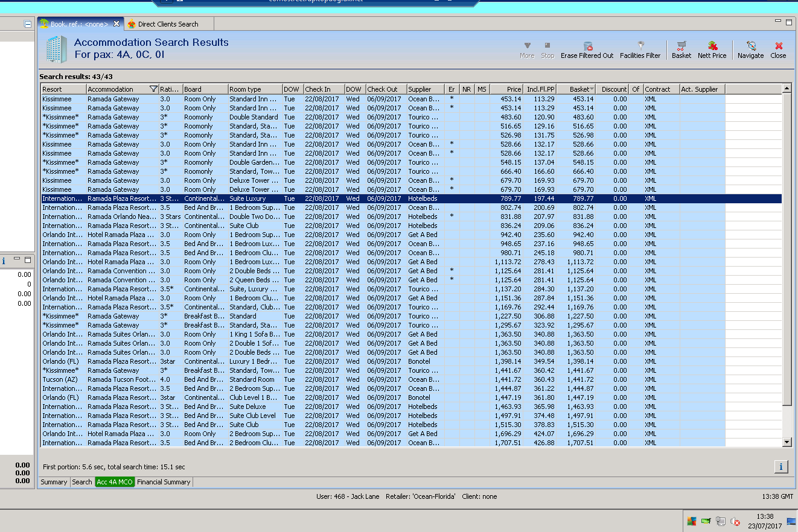Sort by the Contract column header

pyautogui.click(x=662, y=89)
